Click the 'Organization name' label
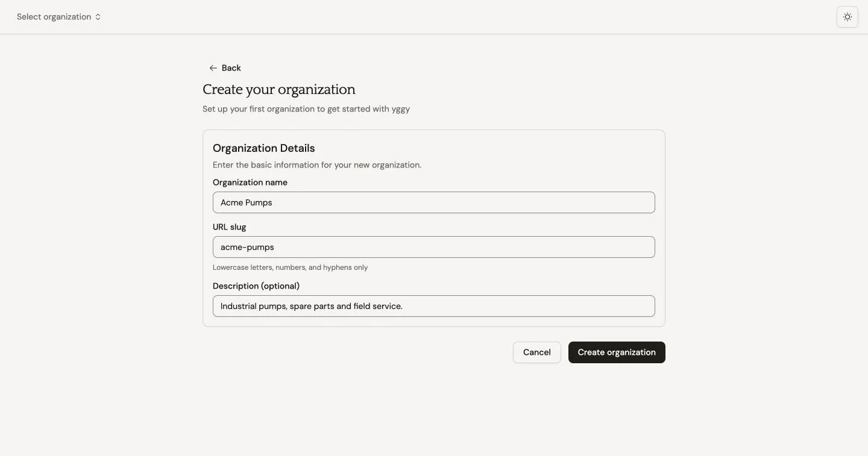The image size is (868, 456). click(x=250, y=183)
